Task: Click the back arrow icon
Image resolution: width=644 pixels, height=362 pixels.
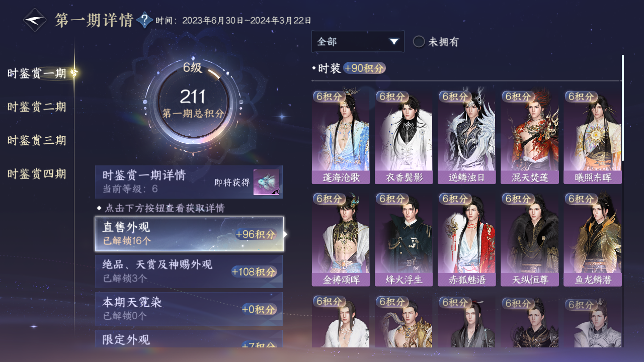Action: (35, 21)
